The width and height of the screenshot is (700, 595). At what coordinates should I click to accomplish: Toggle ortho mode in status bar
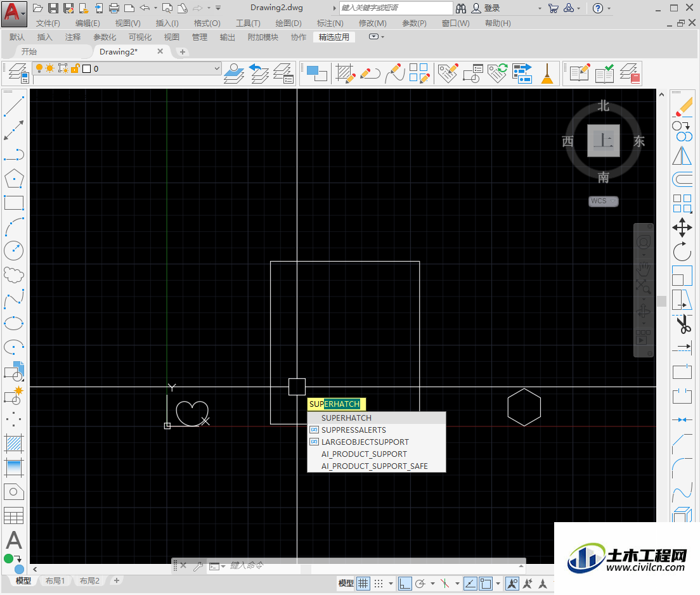pyautogui.click(x=405, y=584)
